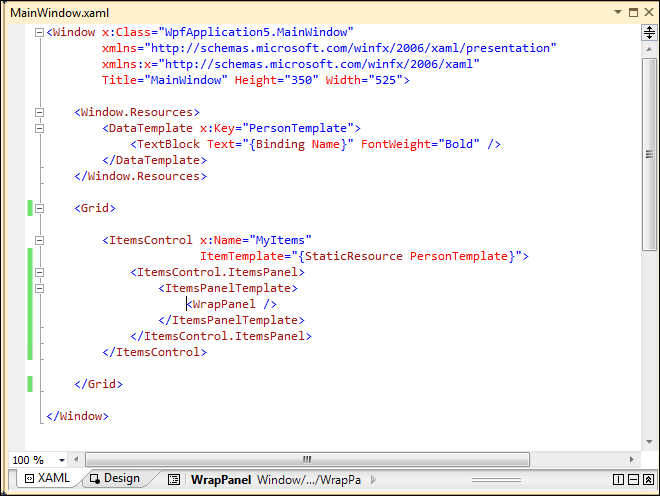Image resolution: width=660 pixels, height=496 pixels.
Task: Collapse the ItemsPanelTemplate outline node
Action: click(x=39, y=288)
